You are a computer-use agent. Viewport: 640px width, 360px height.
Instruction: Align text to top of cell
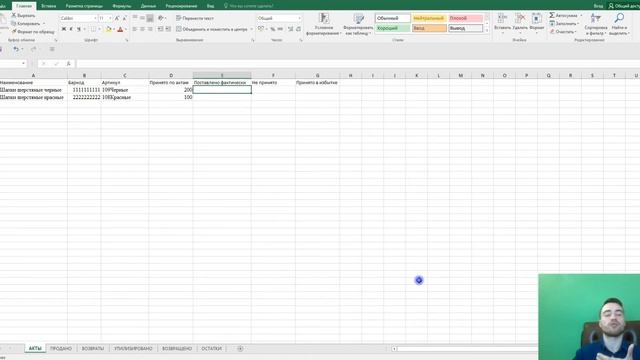click(135, 18)
